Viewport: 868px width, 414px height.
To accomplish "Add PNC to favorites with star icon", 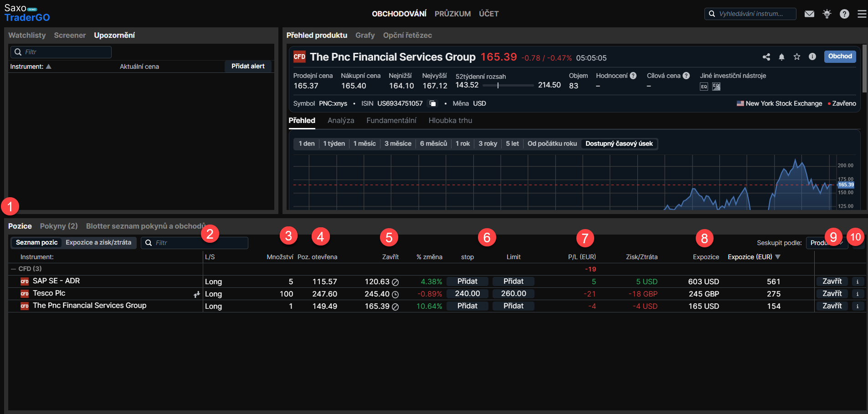I will pyautogui.click(x=797, y=56).
